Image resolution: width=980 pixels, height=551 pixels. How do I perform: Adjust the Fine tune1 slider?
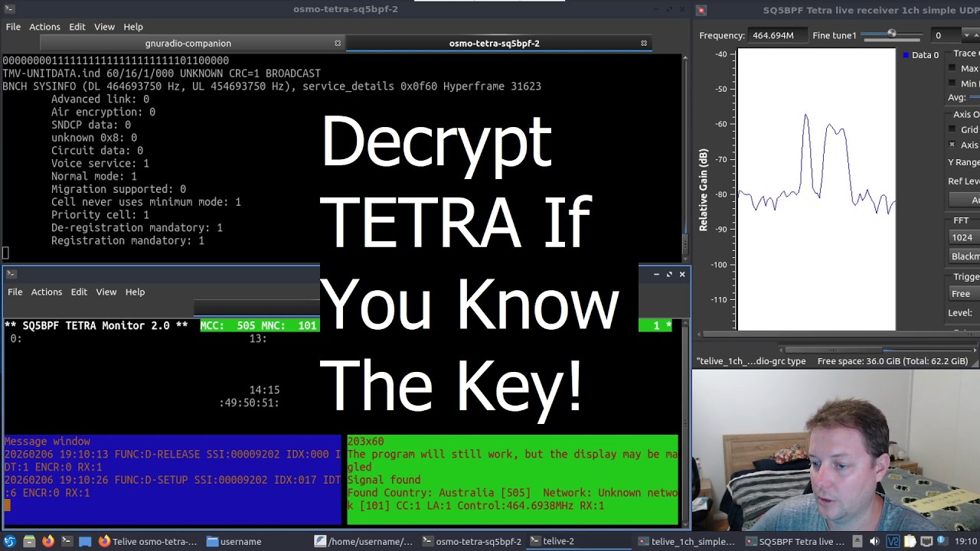click(891, 35)
